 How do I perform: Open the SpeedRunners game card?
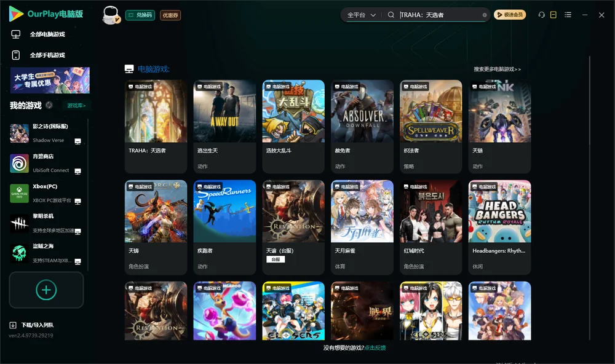coord(224,227)
